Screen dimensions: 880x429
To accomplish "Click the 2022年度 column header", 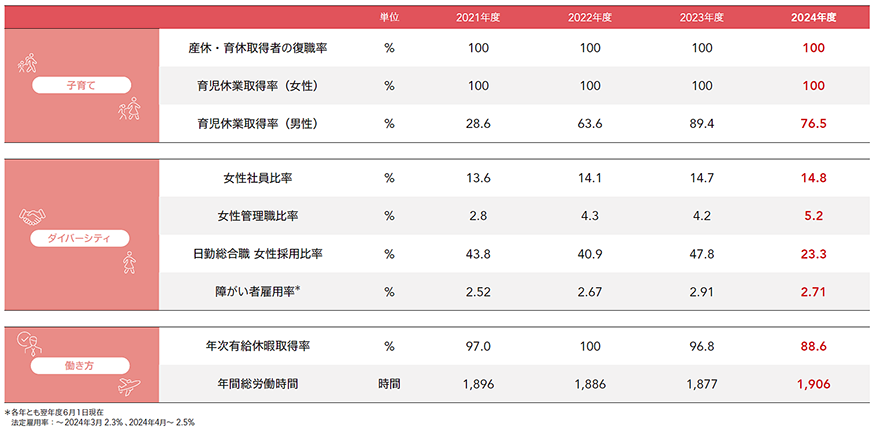I will coord(589,17).
